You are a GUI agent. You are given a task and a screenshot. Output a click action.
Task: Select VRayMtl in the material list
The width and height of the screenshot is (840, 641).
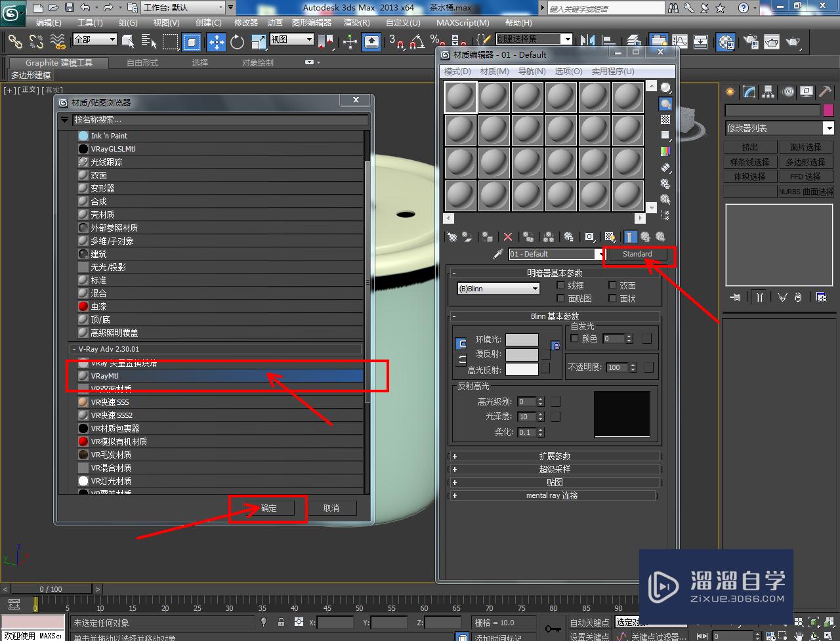tap(220, 376)
